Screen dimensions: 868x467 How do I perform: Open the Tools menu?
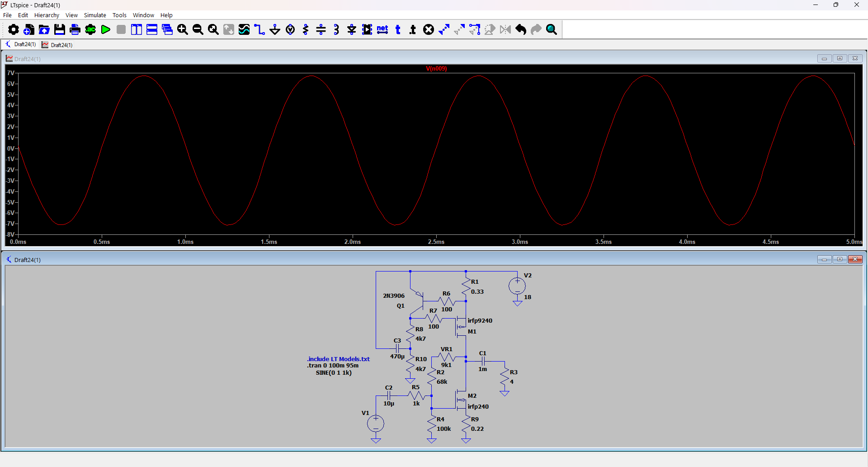(x=119, y=15)
